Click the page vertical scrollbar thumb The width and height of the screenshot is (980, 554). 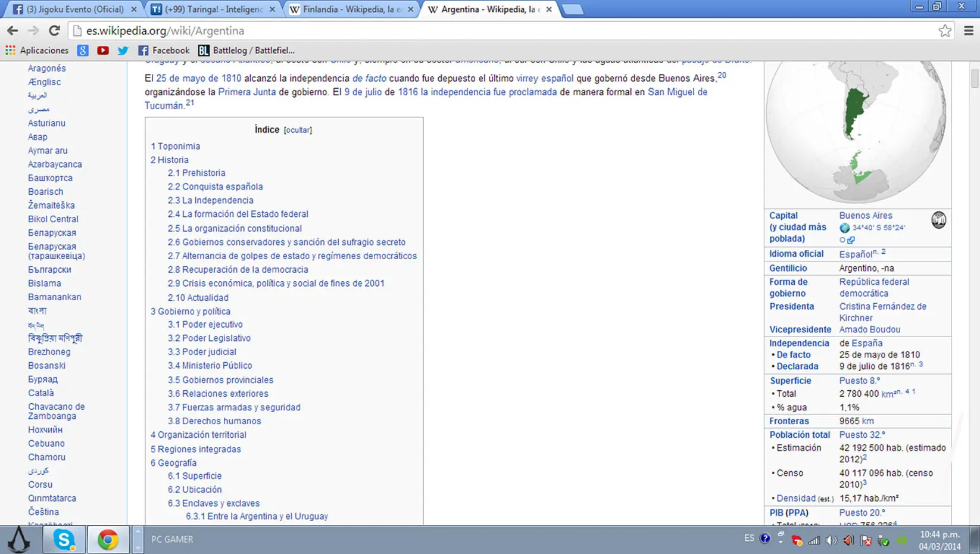click(x=974, y=79)
